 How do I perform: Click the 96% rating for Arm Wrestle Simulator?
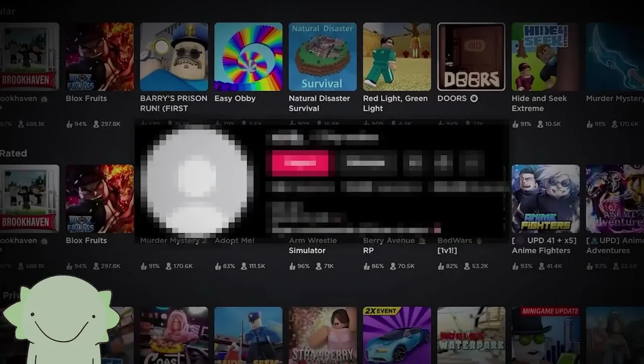pyautogui.click(x=304, y=266)
